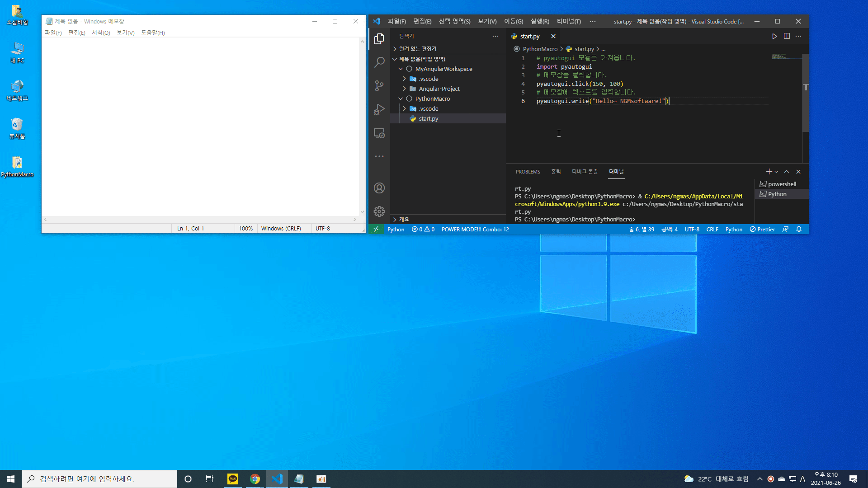Change line and column position in status bar

tap(641, 230)
